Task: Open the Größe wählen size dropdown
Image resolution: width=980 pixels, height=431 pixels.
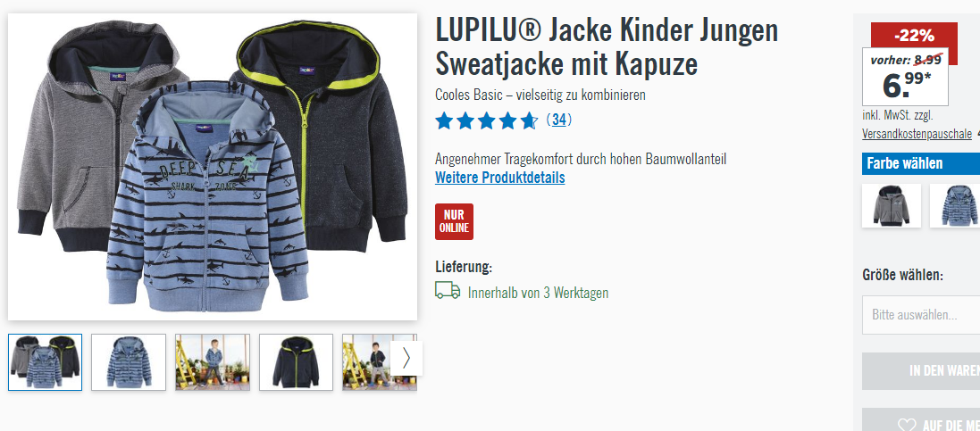Action: [921, 315]
